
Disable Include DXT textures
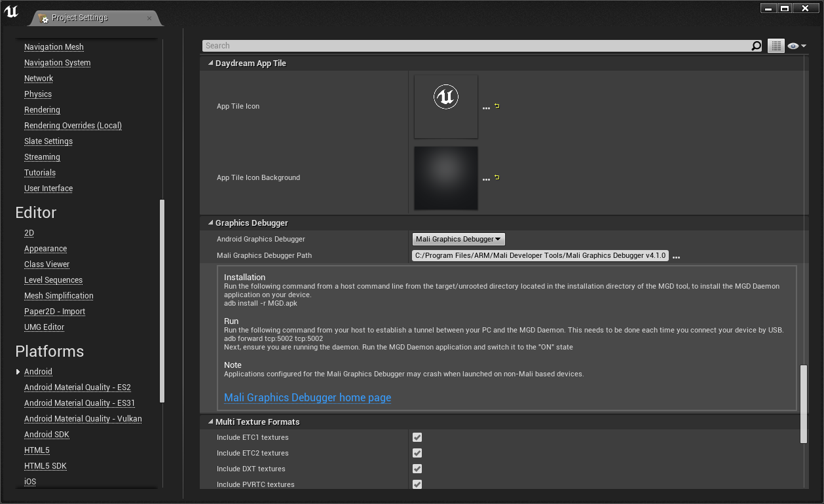417,469
